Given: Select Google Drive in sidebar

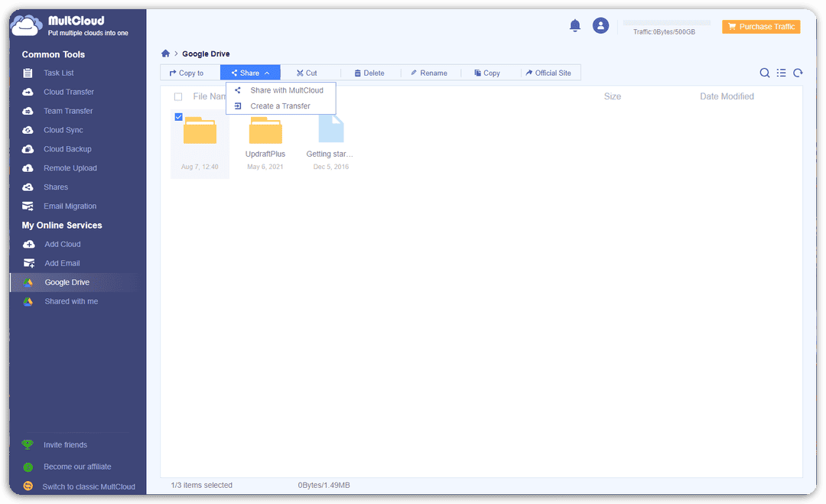Looking at the screenshot, I should [x=67, y=282].
